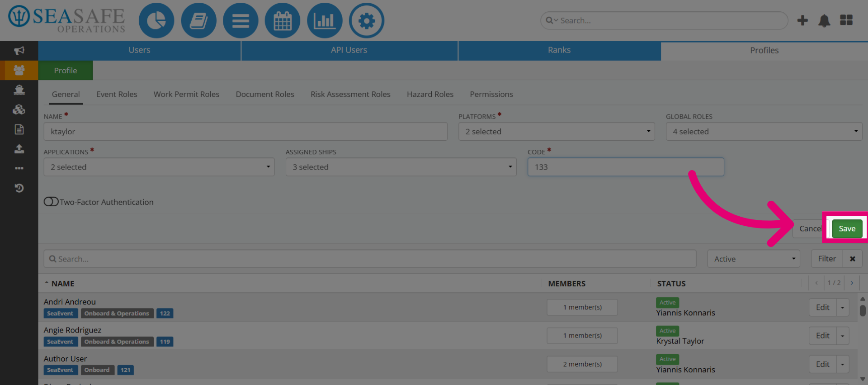This screenshot has height=385, width=868.
Task: Click the green Profile button
Action: [x=66, y=71]
